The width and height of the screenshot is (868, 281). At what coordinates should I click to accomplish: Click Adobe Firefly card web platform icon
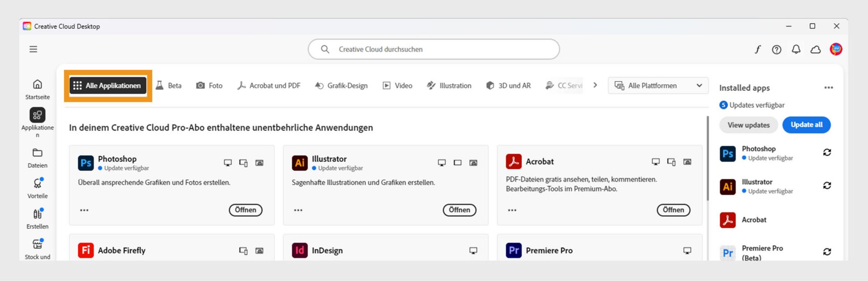pyautogui.click(x=259, y=250)
